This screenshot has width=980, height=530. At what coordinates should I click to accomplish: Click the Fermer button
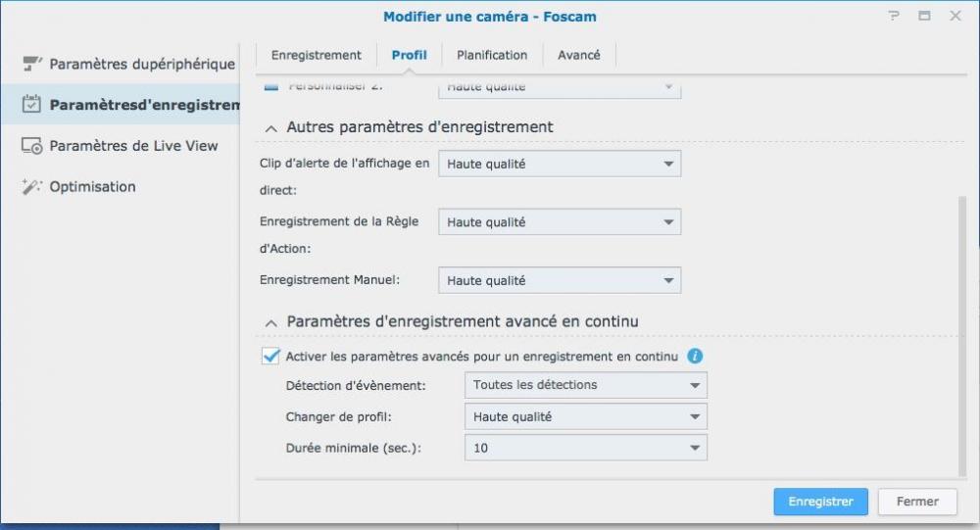[x=917, y=501]
